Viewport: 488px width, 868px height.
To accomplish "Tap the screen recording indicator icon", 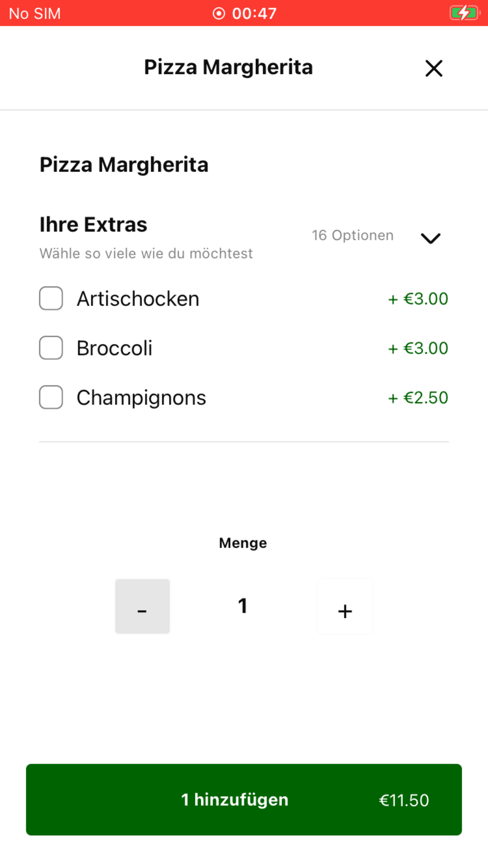I will click(219, 13).
